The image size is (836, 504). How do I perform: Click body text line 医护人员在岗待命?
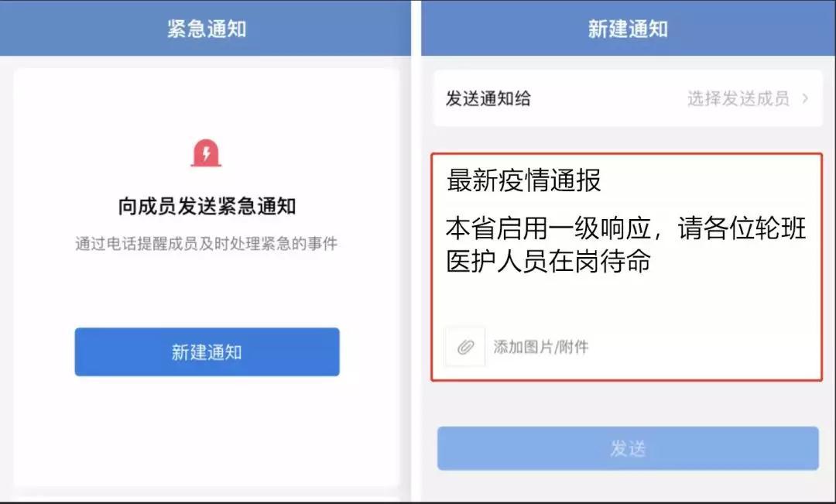(x=548, y=262)
